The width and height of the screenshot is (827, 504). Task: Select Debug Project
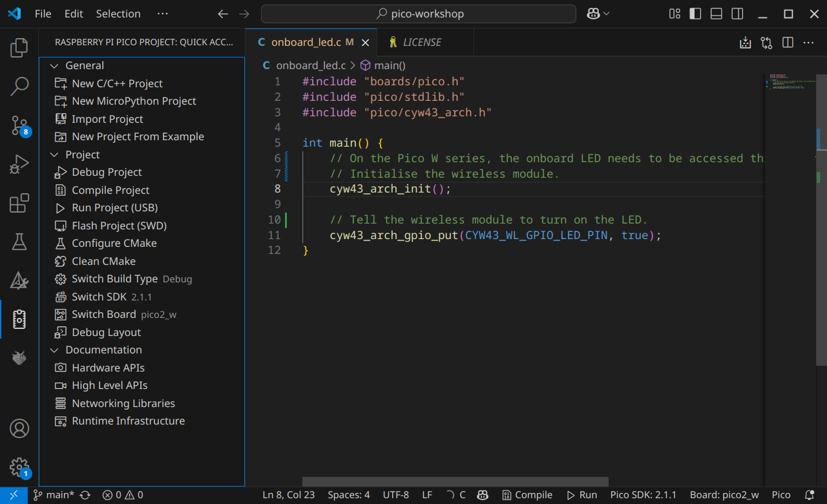(x=141, y=172)
